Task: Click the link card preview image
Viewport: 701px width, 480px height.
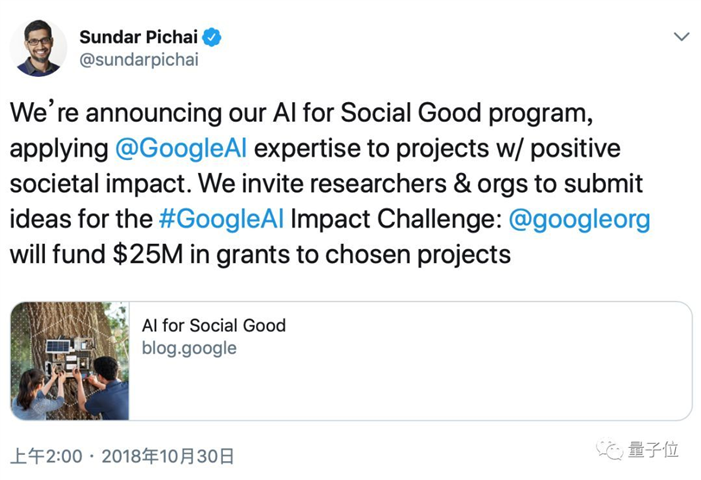Action: pyautogui.click(x=70, y=361)
